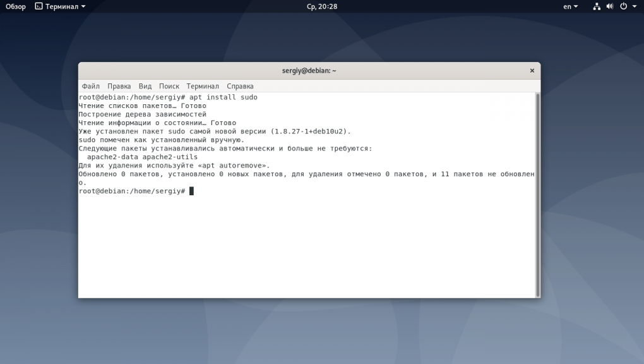Click the power icon in top bar
The image size is (644, 364).
pos(623,6)
